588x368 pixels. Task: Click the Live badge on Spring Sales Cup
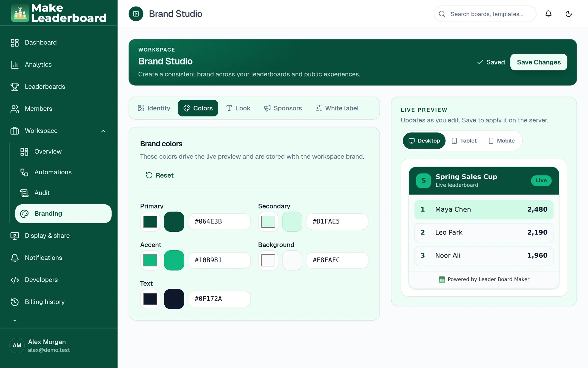541,180
